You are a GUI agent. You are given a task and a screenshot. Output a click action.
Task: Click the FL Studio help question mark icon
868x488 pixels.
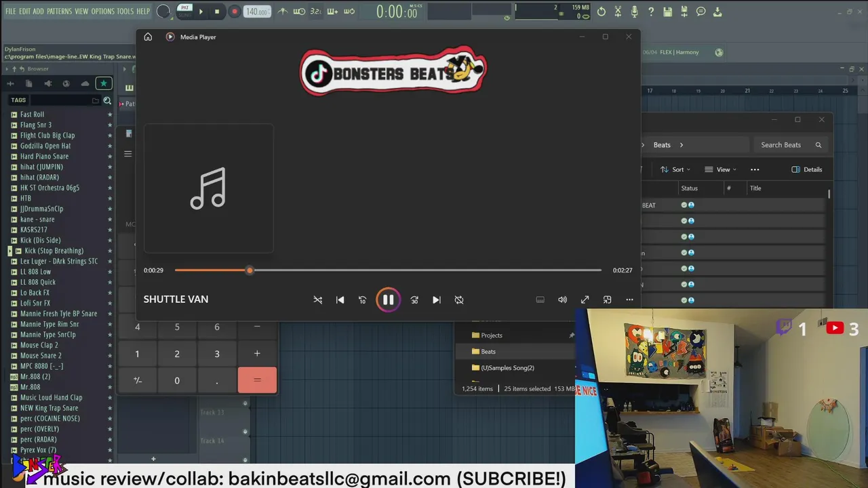coord(651,12)
